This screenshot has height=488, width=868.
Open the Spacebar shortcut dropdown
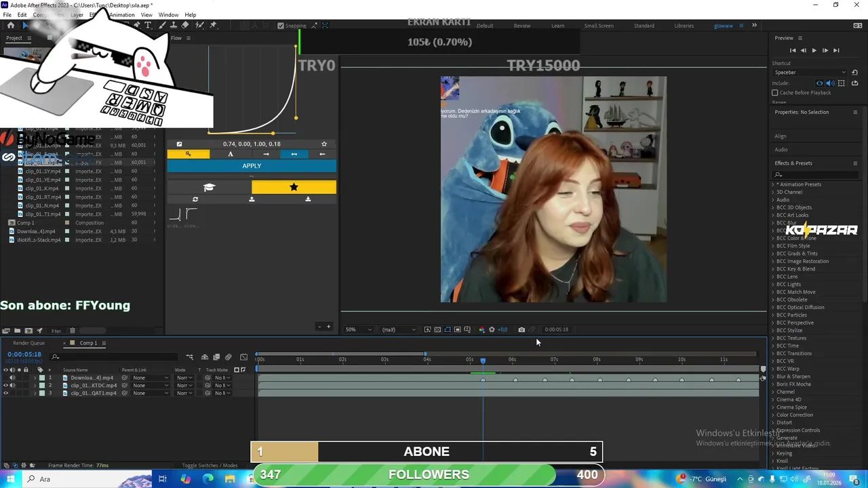click(810, 73)
